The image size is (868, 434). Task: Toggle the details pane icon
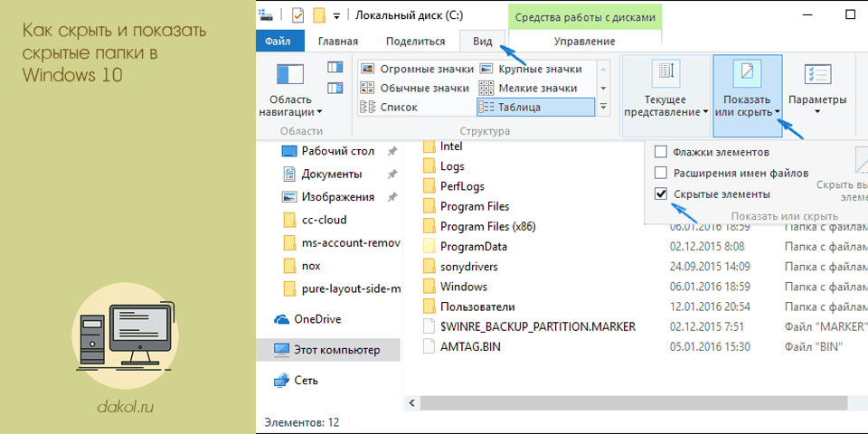pos(335,88)
